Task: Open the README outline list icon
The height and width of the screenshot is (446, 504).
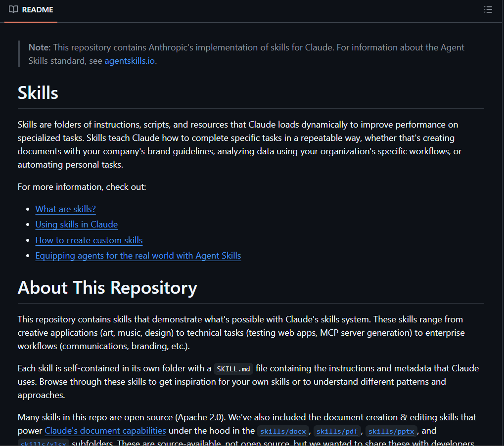Action: tap(488, 9)
